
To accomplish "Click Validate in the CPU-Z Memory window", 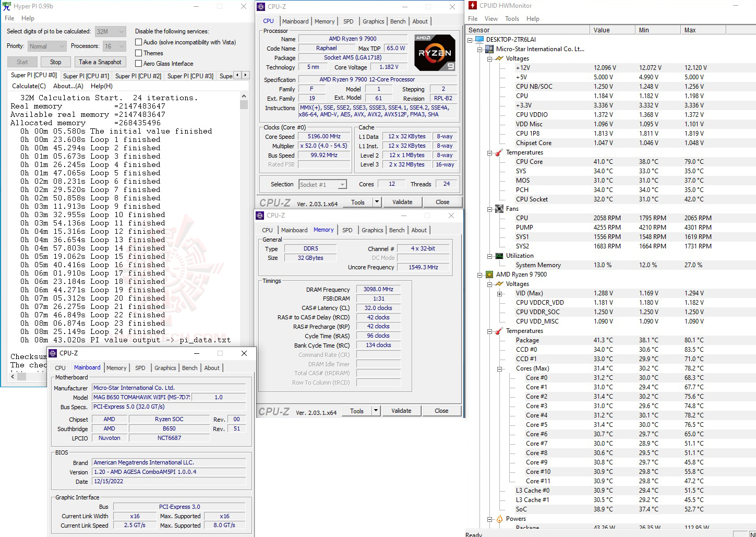I will 401,411.
